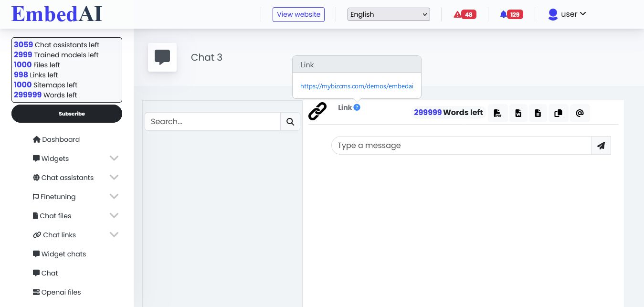Image resolution: width=644 pixels, height=307 pixels.
Task: Open the red warning alerts badge
Action: coord(465,14)
